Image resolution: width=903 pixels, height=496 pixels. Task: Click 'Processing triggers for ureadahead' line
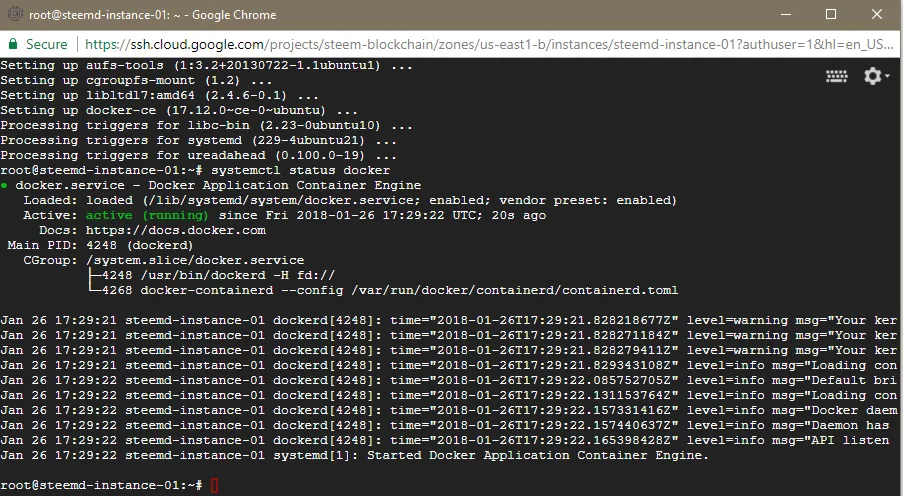(x=198, y=156)
